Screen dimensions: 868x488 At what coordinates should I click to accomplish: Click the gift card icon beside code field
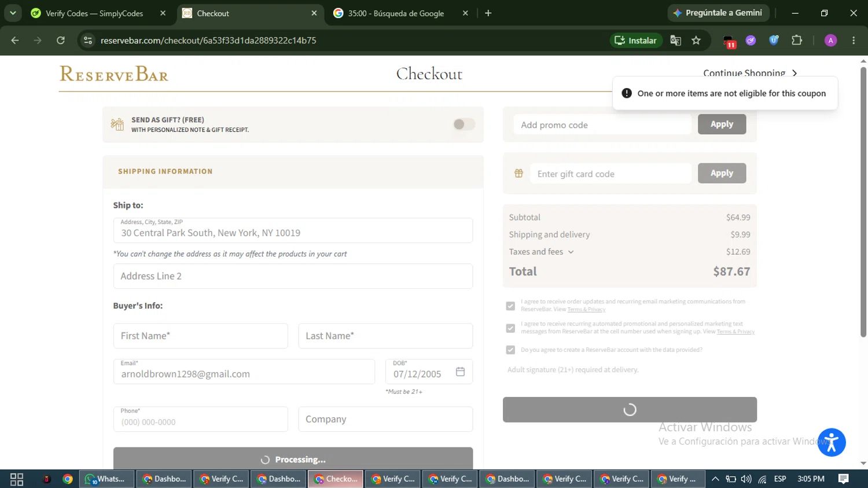pyautogui.click(x=518, y=173)
